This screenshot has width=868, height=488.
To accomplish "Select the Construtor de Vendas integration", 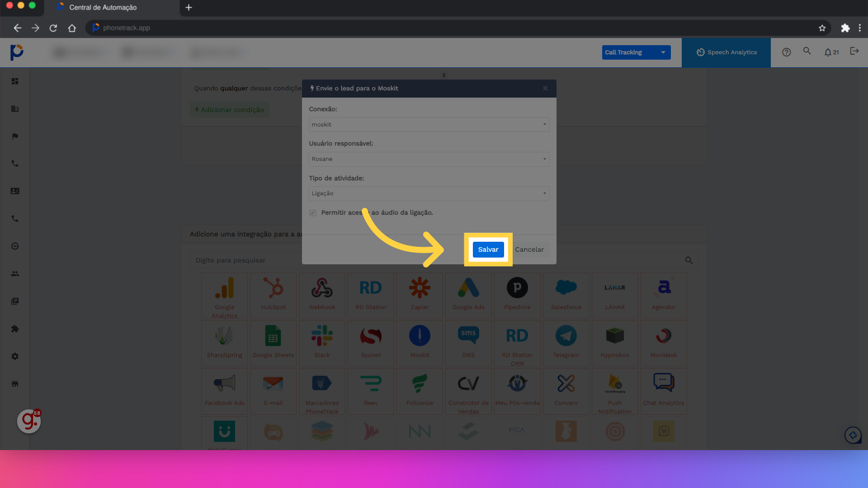I will click(469, 392).
